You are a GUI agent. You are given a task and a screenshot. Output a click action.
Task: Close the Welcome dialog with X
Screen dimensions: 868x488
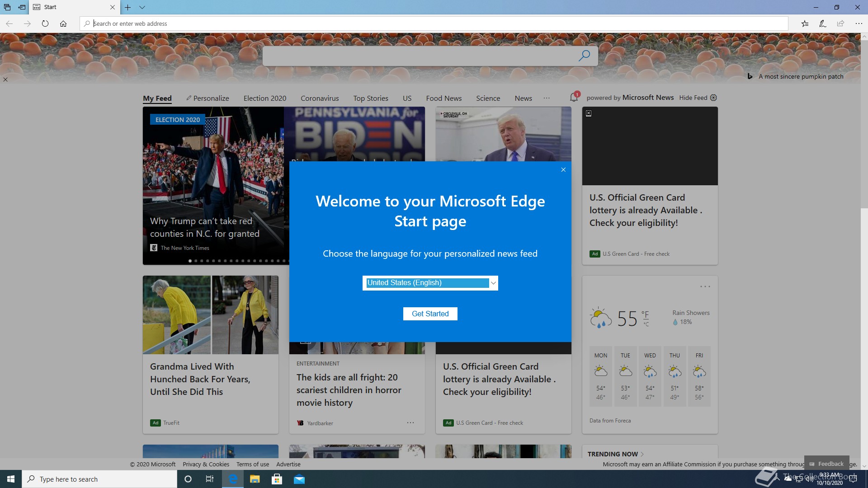coord(563,170)
